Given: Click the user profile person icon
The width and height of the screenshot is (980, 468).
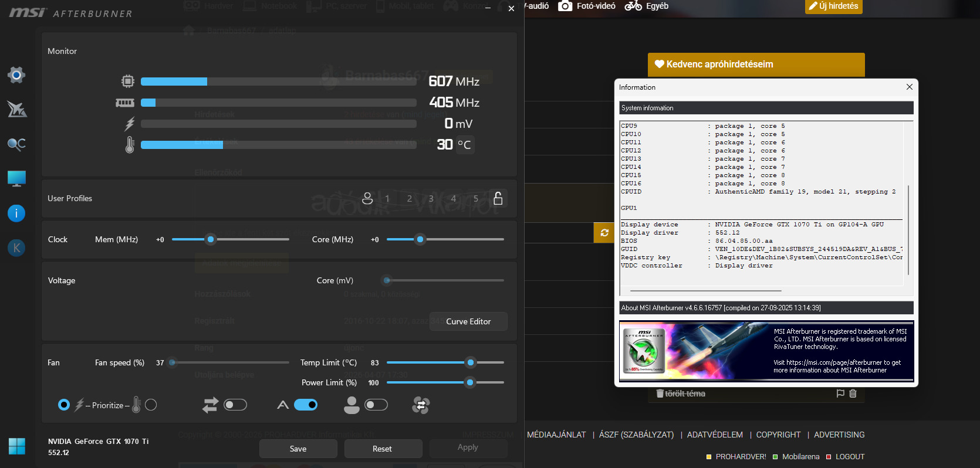Looking at the screenshot, I should point(367,198).
